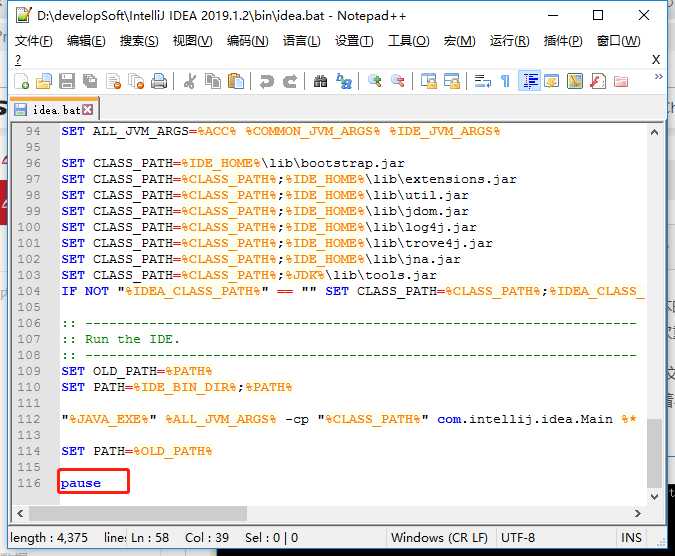Paste from clipboard toolbar icon
This screenshot has height=556, width=675.
point(236,81)
